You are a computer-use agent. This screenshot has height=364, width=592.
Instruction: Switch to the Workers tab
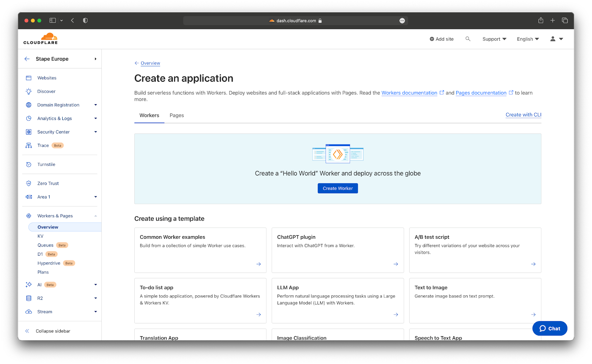149,115
